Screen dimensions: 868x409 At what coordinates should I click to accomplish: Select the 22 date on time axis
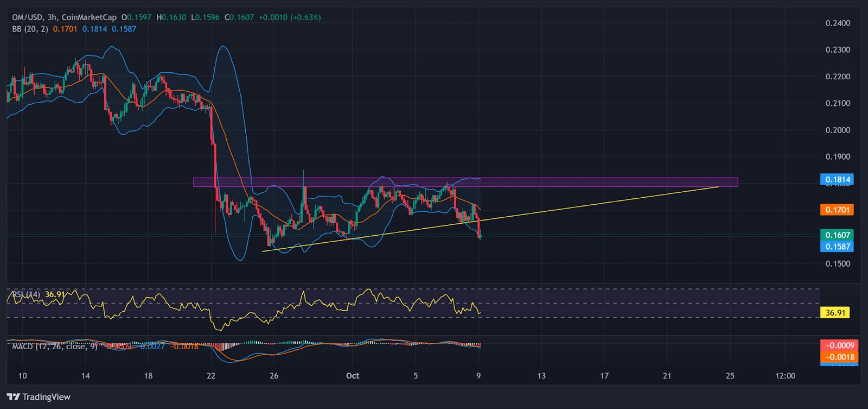[211, 375]
